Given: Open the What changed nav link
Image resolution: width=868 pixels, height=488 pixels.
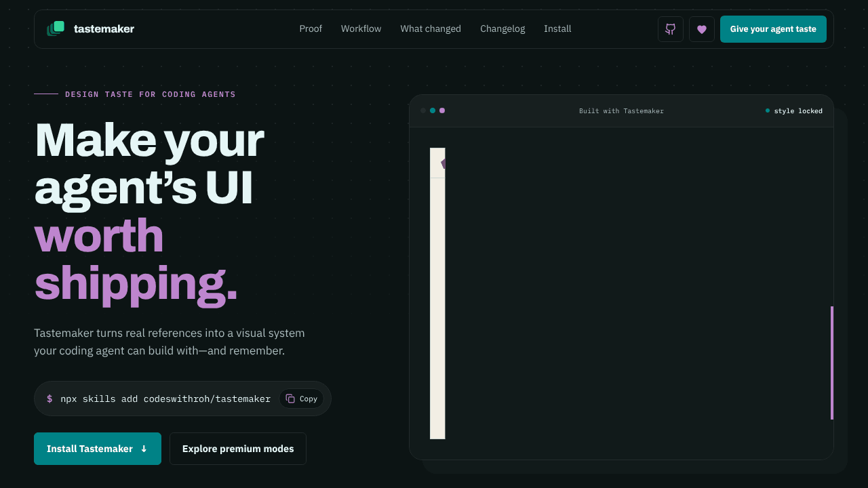Looking at the screenshot, I should click(431, 28).
